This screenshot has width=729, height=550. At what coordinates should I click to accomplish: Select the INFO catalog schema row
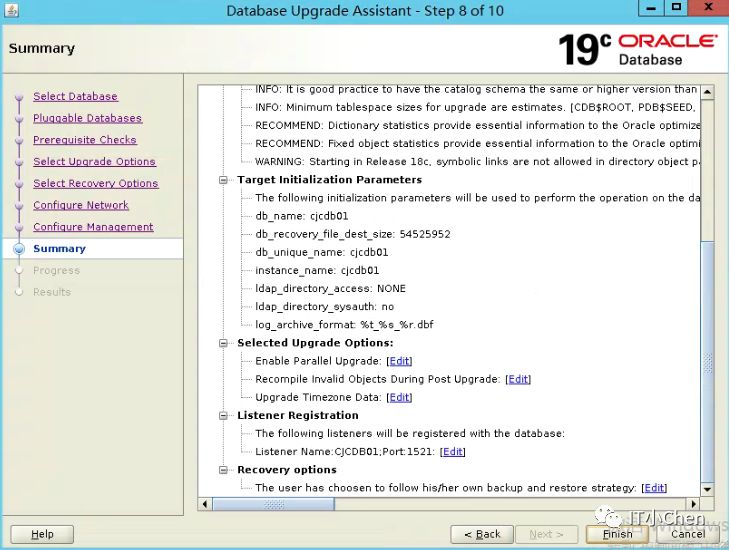(477, 89)
